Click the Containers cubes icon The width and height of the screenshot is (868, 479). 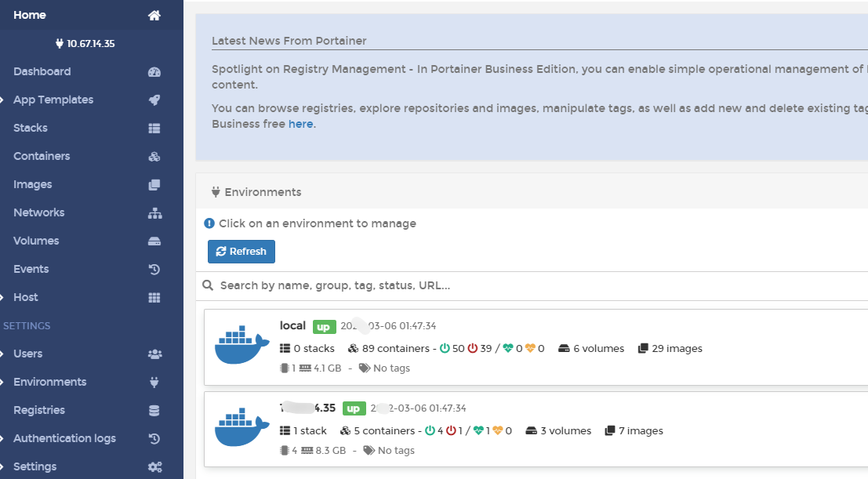click(154, 156)
